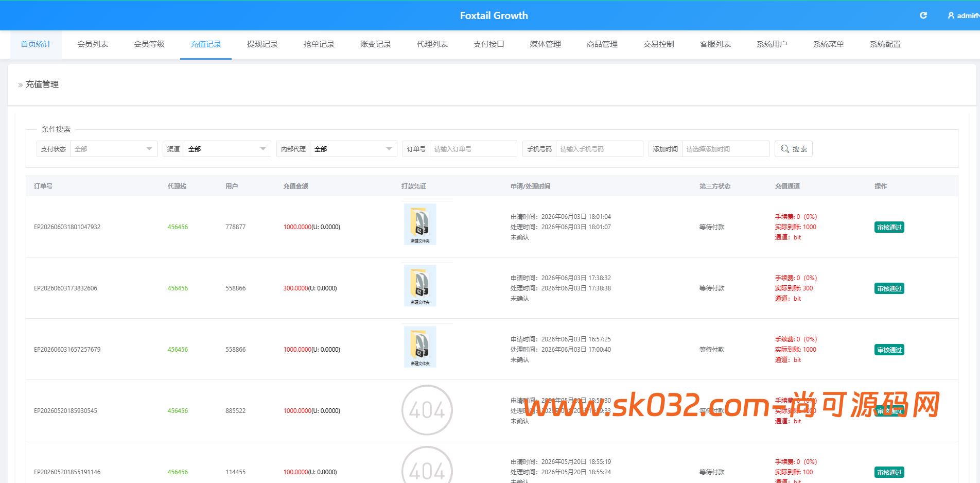Click the 充值通道 column header
The image size is (980, 483).
pos(787,186)
